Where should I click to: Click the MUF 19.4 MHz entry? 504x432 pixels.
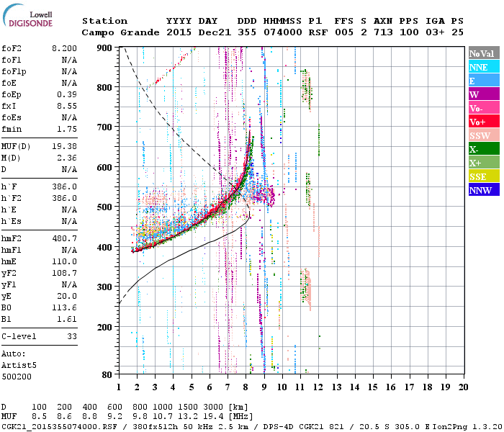(x=213, y=417)
